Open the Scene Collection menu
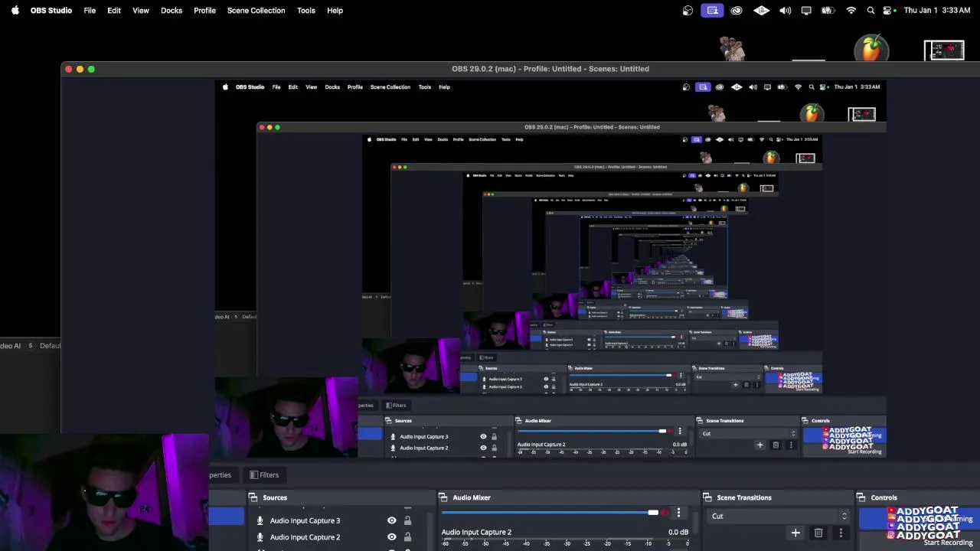Screen dimensions: 980x551 click(x=256, y=11)
